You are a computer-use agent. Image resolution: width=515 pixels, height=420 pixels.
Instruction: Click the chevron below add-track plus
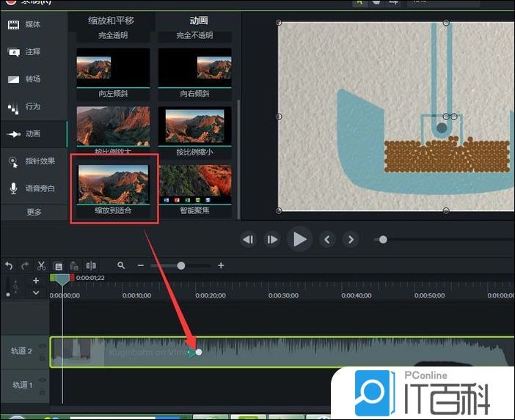pos(36,292)
